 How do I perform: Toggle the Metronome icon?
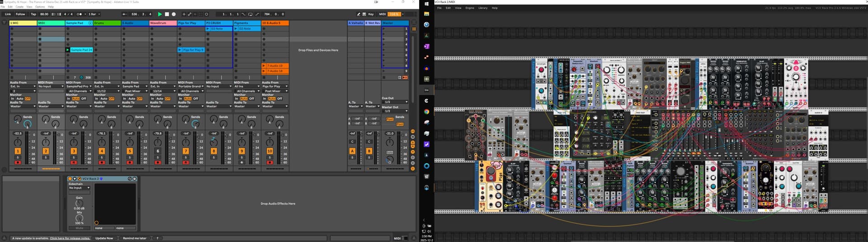[x=80, y=14]
